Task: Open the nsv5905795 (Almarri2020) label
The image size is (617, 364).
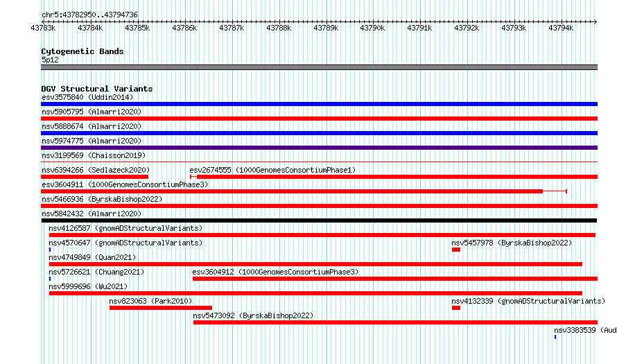Action: pyautogui.click(x=92, y=112)
